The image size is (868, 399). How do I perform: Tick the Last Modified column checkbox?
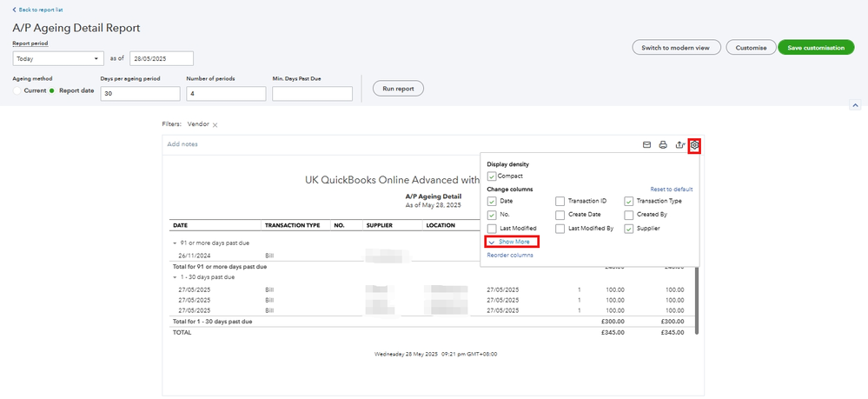(492, 228)
